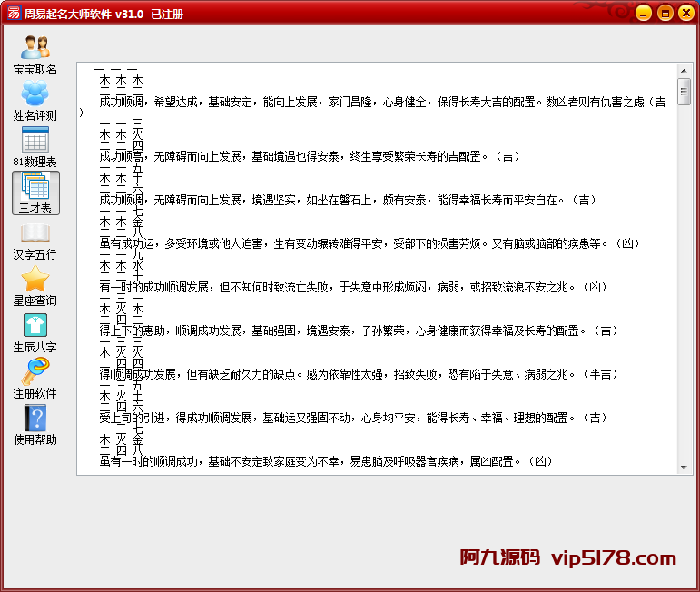The image size is (700, 592).
Task: Minimize the window with yellow button
Action: (644, 13)
